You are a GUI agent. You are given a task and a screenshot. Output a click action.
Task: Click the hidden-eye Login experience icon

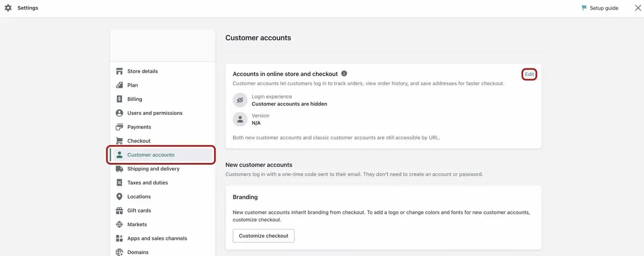coord(240,100)
